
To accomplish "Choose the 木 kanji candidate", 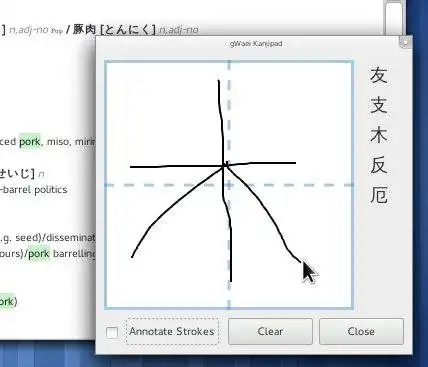I will 379,135.
